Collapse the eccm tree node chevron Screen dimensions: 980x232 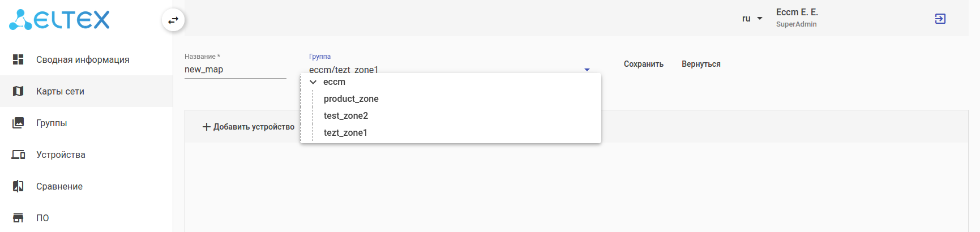point(313,82)
